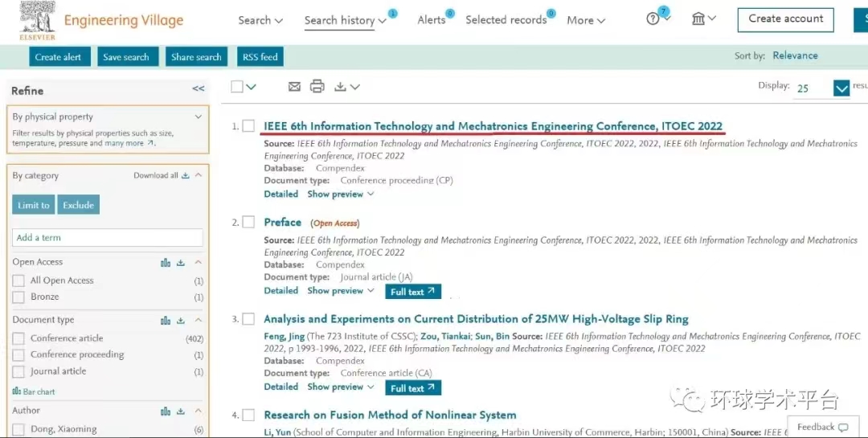
Task: Download selected records using download icon
Action: pyautogui.click(x=341, y=87)
